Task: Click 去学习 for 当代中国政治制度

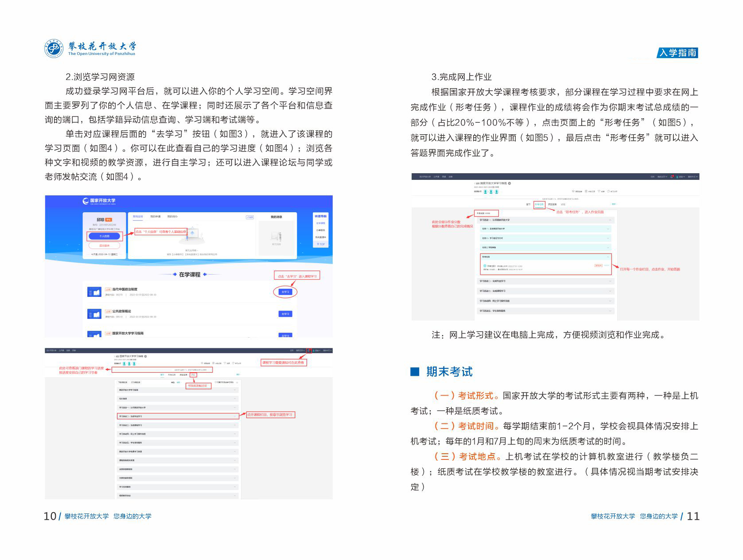Action: tap(285, 292)
